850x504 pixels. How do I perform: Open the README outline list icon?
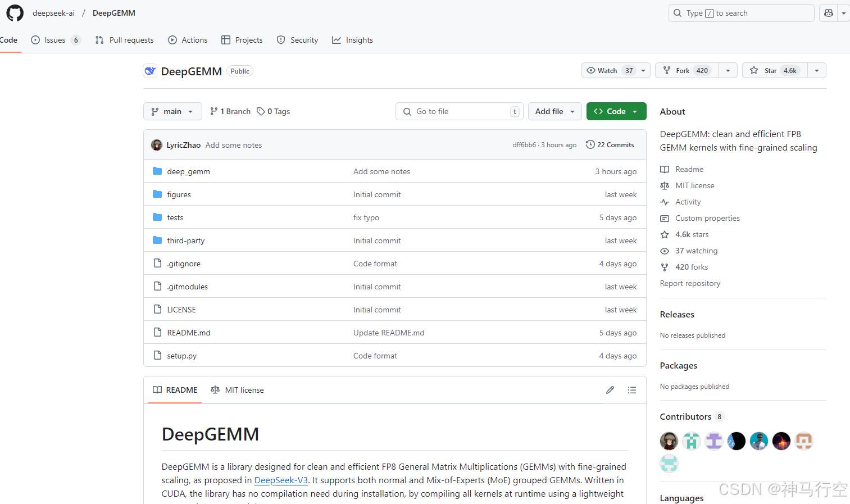point(632,390)
